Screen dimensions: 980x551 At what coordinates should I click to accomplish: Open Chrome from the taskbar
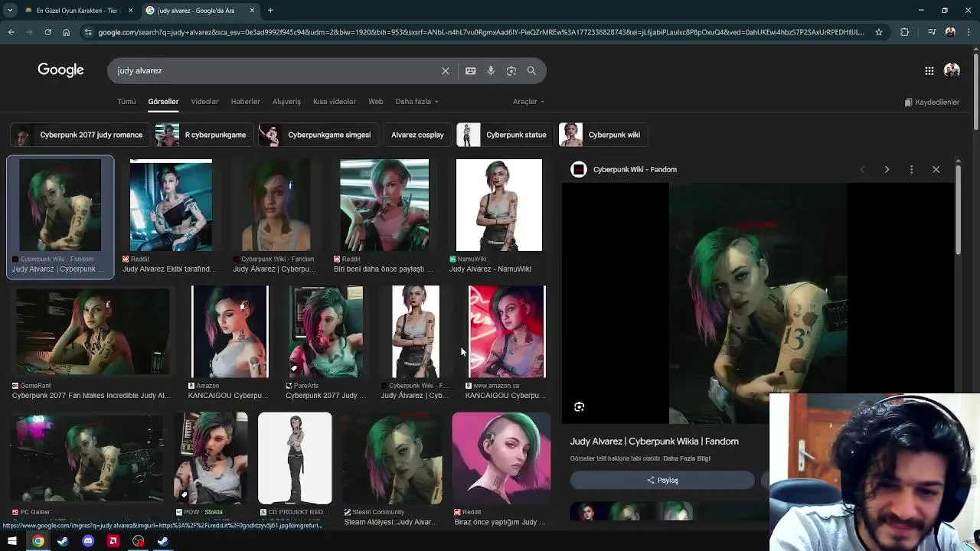pyautogui.click(x=38, y=541)
